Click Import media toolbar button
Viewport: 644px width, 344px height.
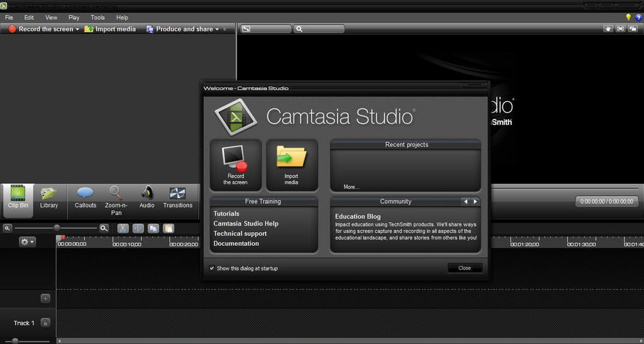[x=110, y=29]
